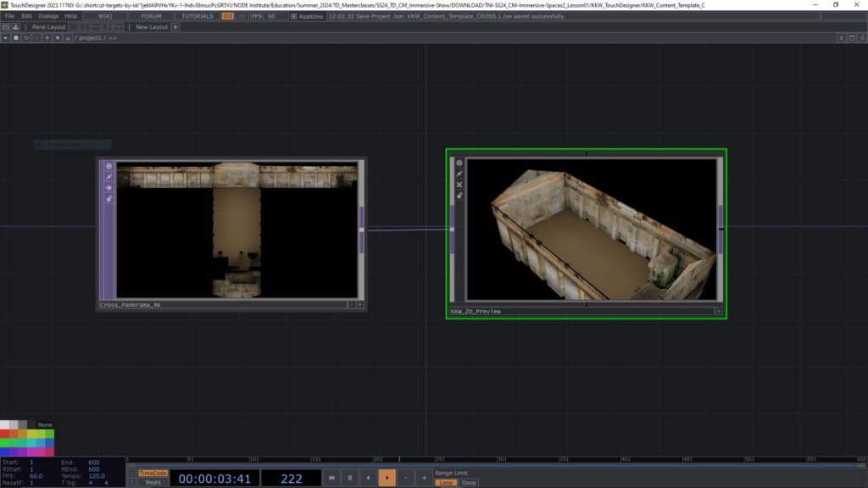This screenshot has width=868, height=488.
Task: Open the pane type dropdown arrow
Action: pyautogui.click(x=5, y=38)
